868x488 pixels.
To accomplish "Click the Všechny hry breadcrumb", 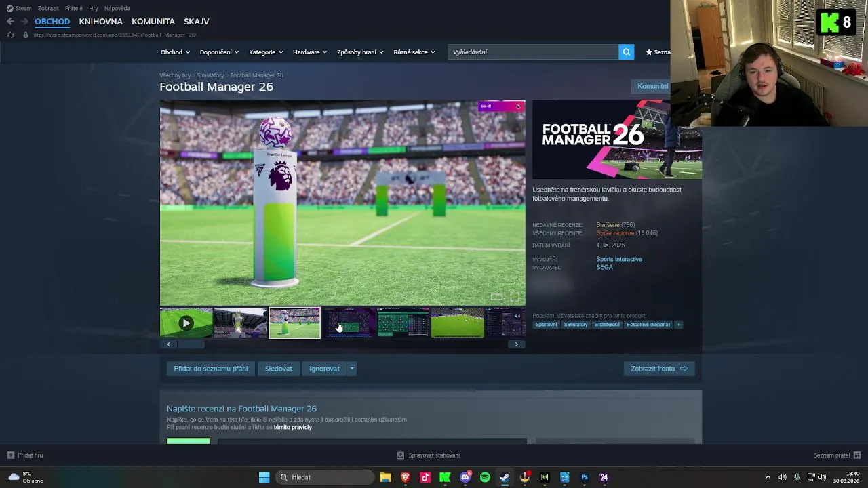I will (x=175, y=75).
